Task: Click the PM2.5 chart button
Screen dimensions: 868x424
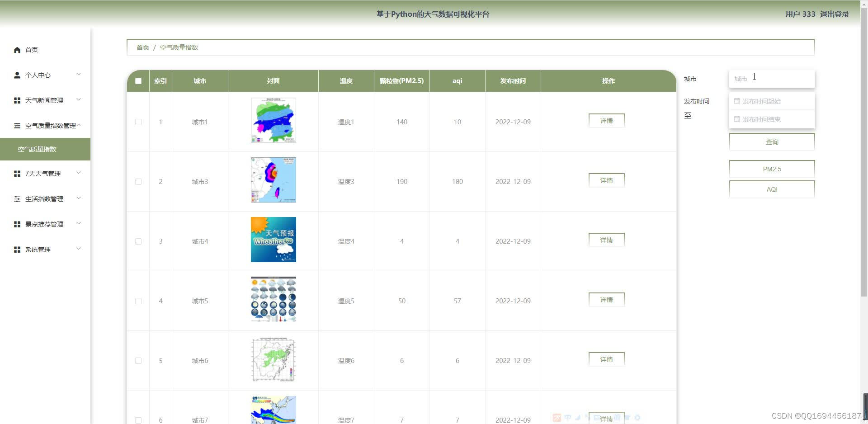Action: pos(772,169)
